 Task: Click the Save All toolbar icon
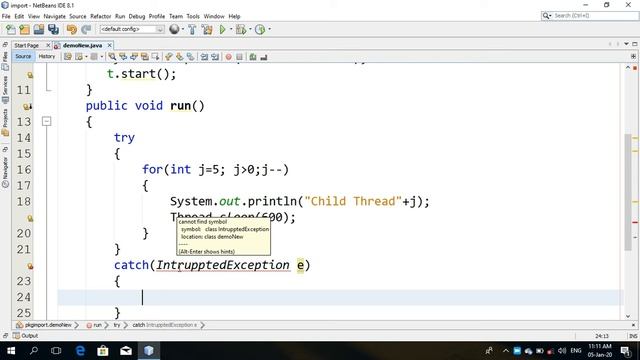[53, 29]
